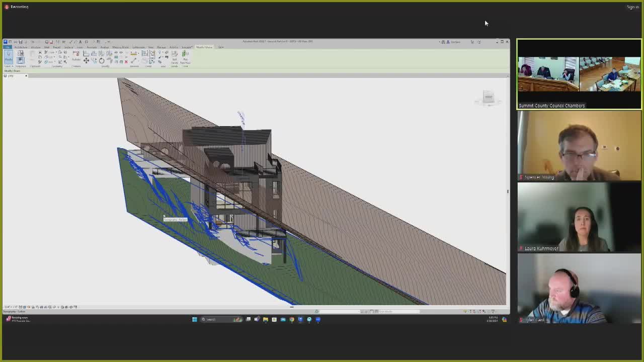The height and width of the screenshot is (362, 644).
Task: Click the ViewCube in the 3D view
Action: pyautogui.click(x=488, y=98)
